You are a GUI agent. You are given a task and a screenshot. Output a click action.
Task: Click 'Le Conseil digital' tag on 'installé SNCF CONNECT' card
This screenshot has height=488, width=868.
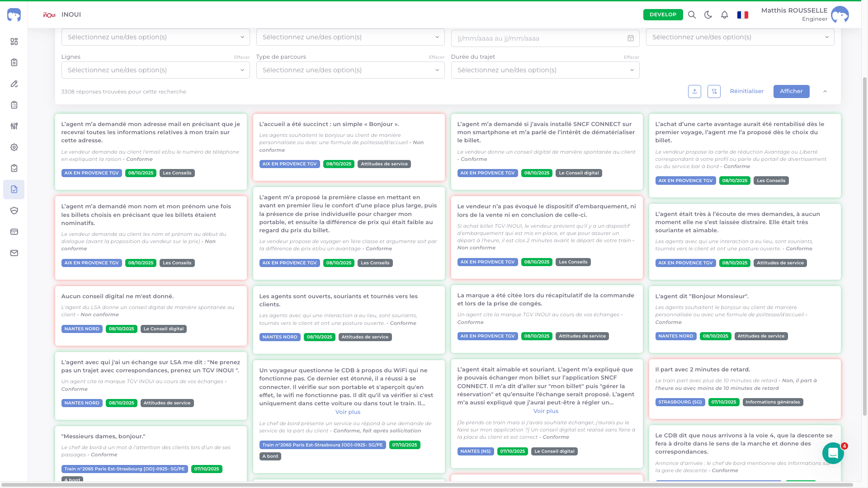coord(579,173)
